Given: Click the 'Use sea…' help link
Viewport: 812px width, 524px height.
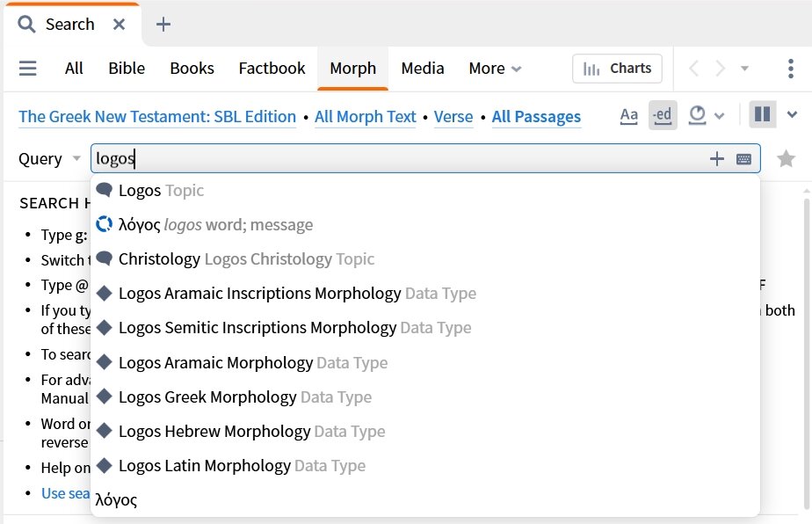Looking at the screenshot, I should (x=65, y=493).
